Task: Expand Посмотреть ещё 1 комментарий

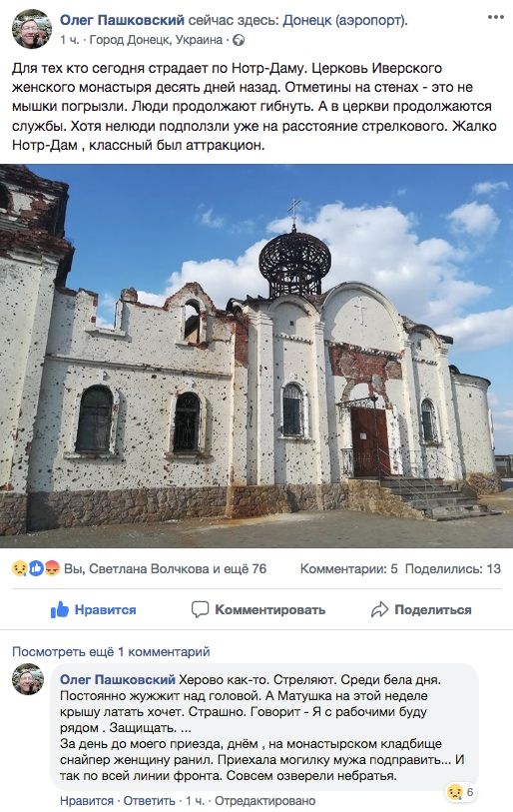Action: tap(111, 651)
